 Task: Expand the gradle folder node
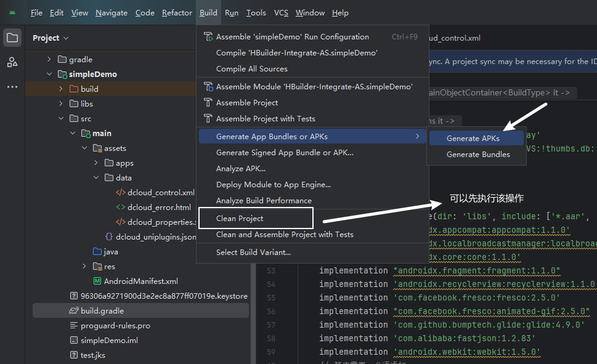click(49, 60)
